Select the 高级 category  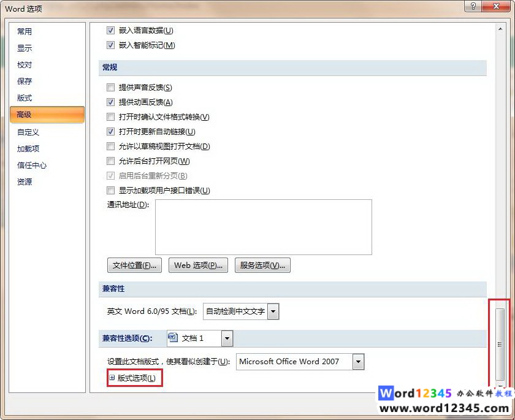[47, 115]
